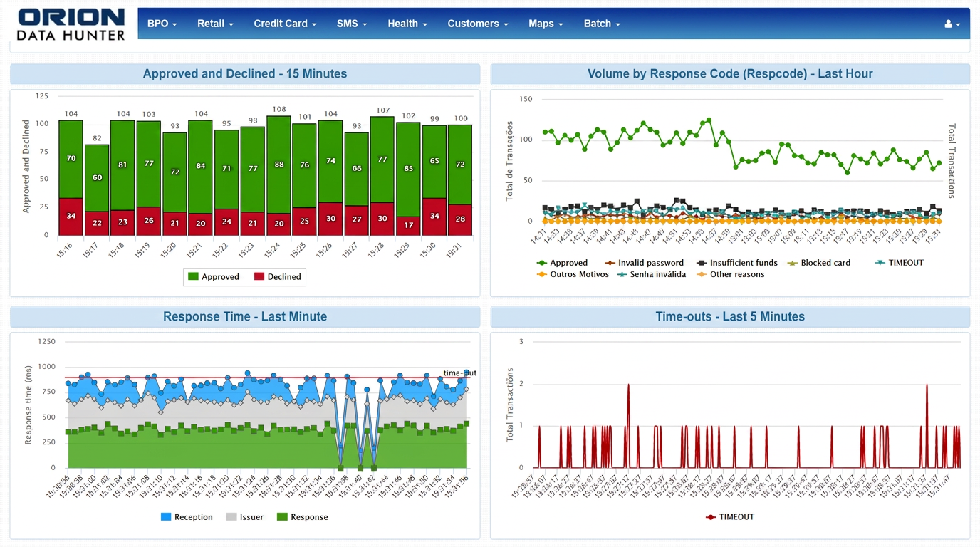Viewport: 980px width, 547px height.
Task: Open the Health dropdown menu
Action: tap(407, 24)
